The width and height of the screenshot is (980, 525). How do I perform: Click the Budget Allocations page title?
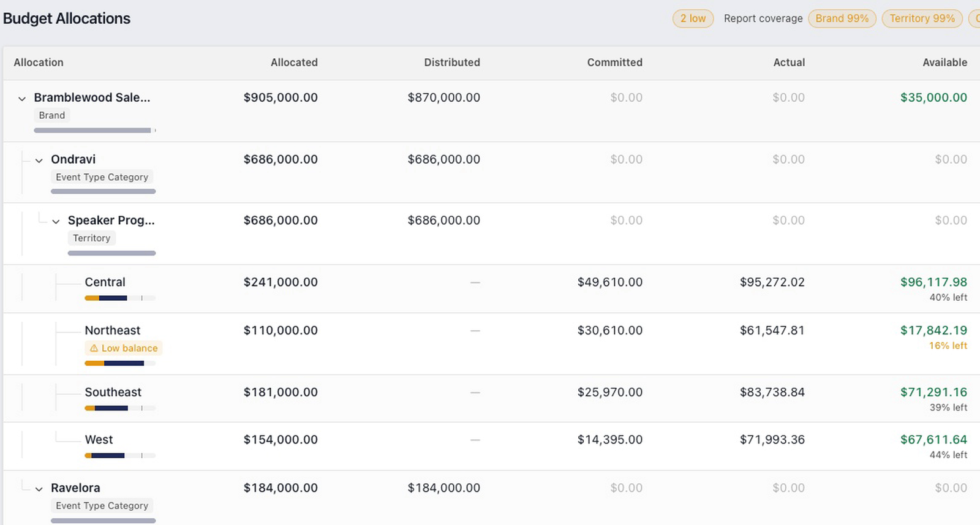click(67, 18)
